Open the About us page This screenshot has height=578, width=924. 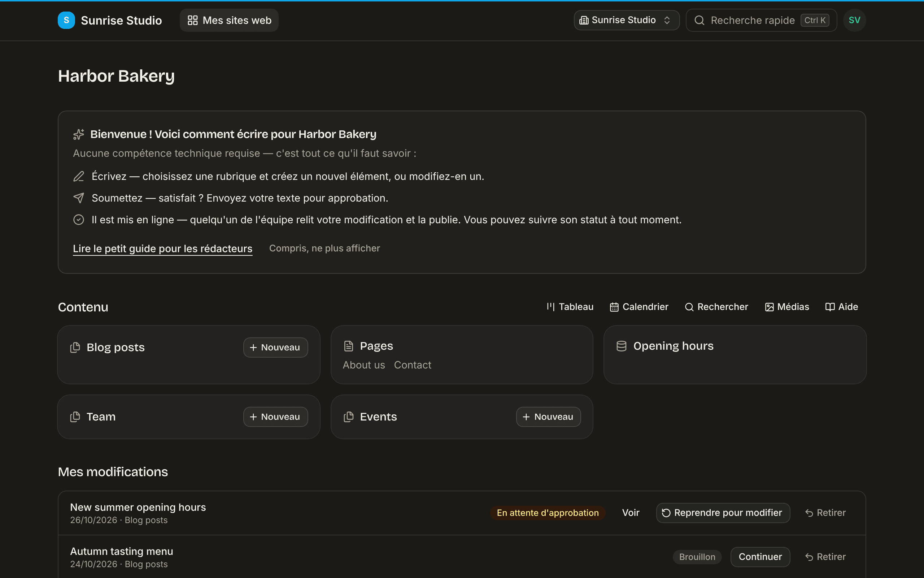364,365
